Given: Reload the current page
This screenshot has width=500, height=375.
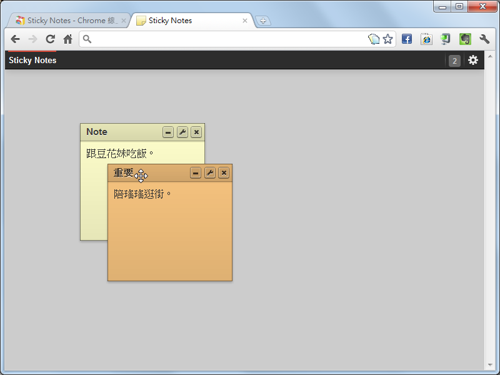Looking at the screenshot, I should 50,39.
